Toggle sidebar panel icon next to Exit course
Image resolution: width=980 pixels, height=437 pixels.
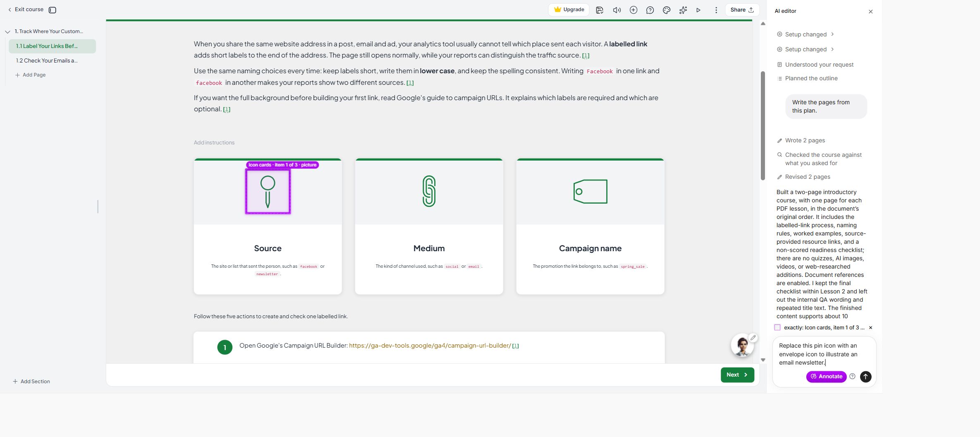coord(53,10)
